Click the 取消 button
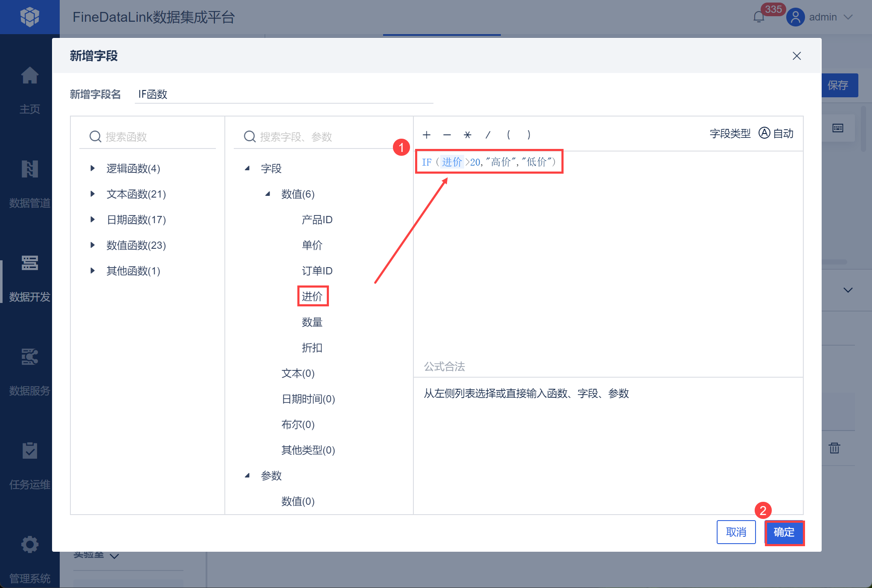 pos(736,533)
